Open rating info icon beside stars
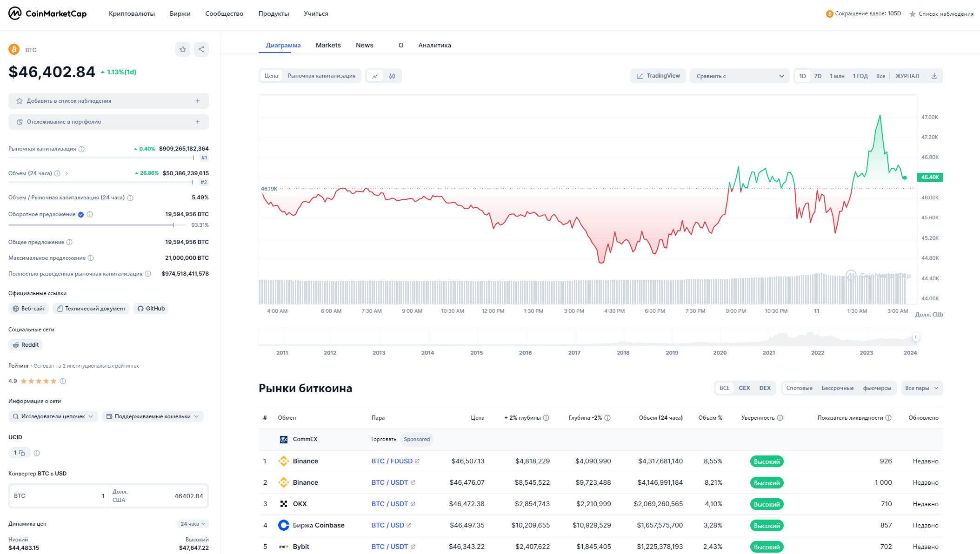Image resolution: width=980 pixels, height=554 pixels. pos(63,381)
